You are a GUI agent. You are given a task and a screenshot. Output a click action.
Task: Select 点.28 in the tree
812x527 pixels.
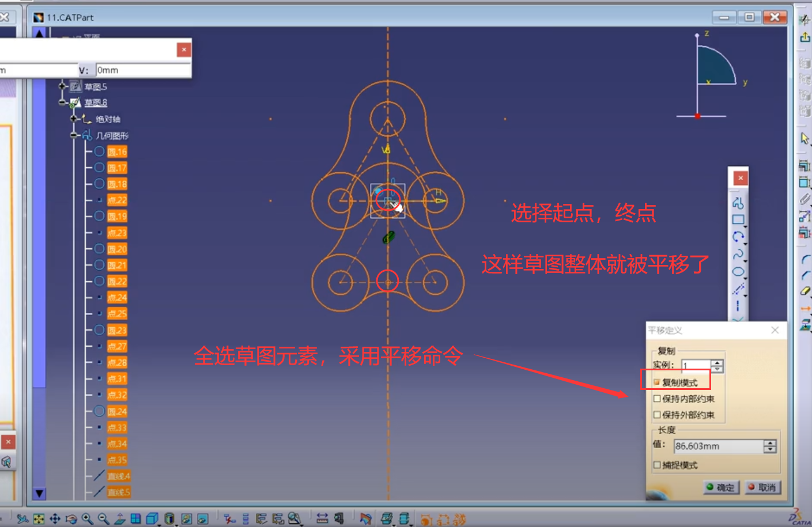tap(117, 363)
